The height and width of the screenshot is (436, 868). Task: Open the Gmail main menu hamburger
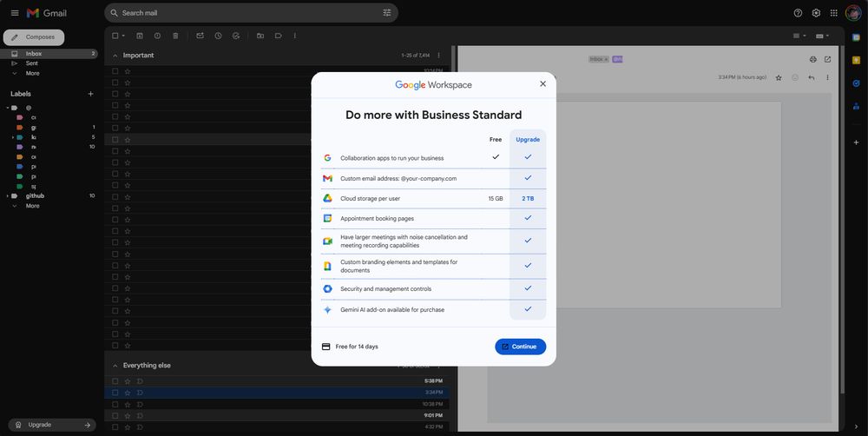pyautogui.click(x=15, y=13)
